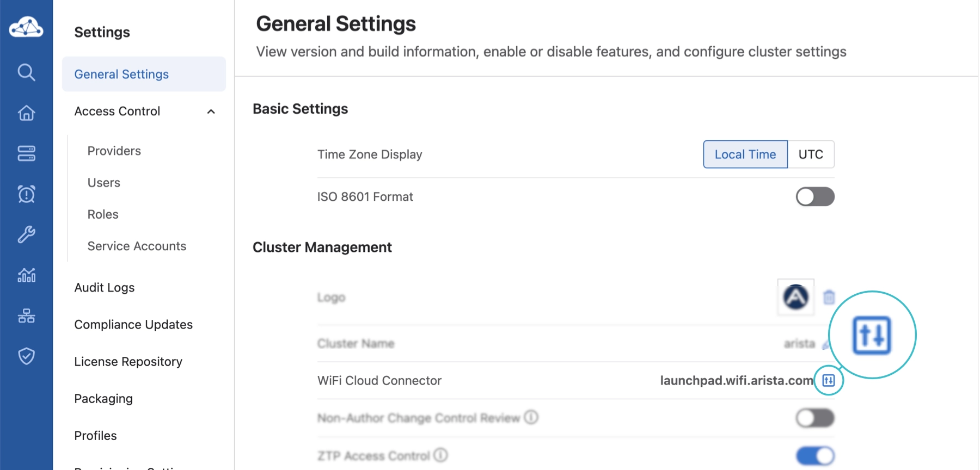Open the provisioning wrench icon

point(26,234)
